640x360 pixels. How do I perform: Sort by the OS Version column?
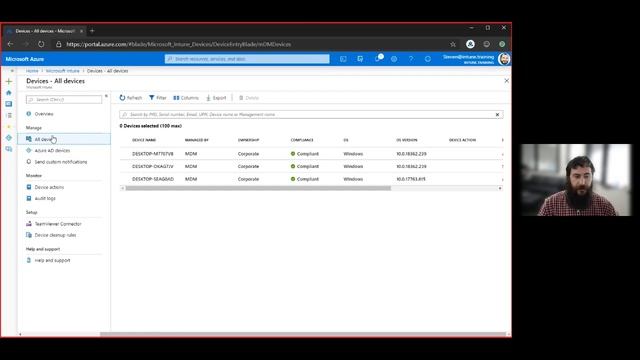tap(407, 140)
